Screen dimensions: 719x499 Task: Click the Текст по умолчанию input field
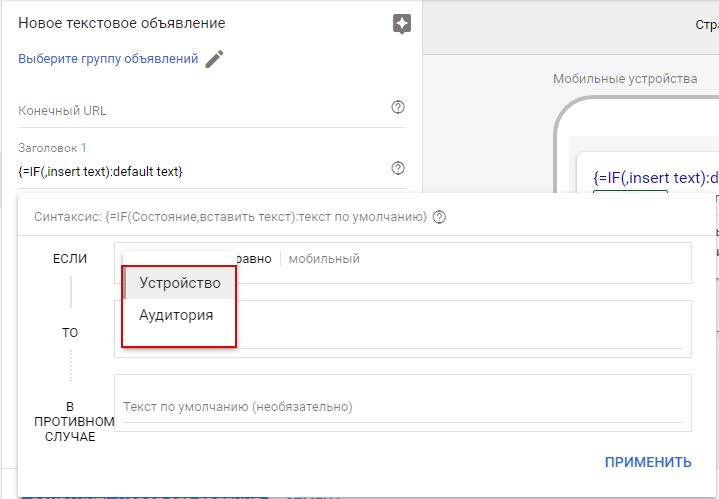[x=403, y=407]
